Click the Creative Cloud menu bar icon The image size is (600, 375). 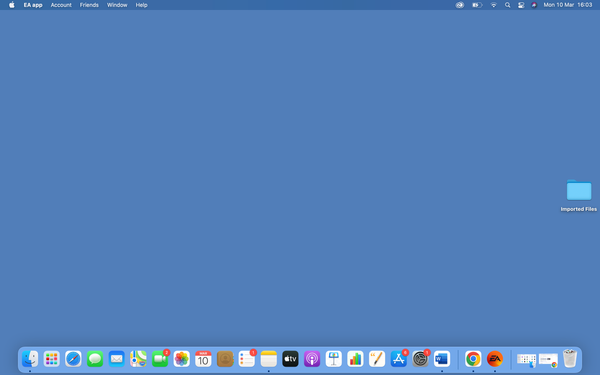coord(460,5)
